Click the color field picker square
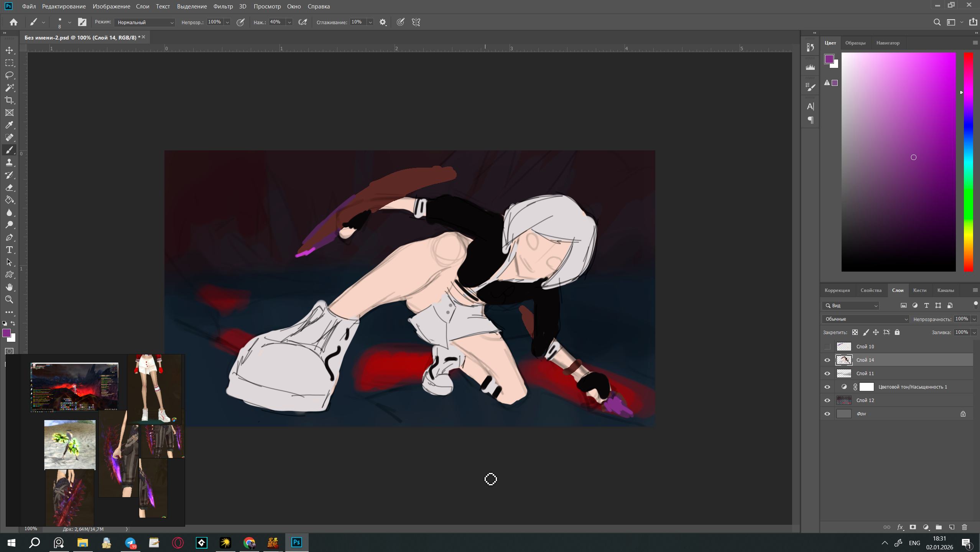Viewport: 980px width, 552px height. tap(898, 162)
